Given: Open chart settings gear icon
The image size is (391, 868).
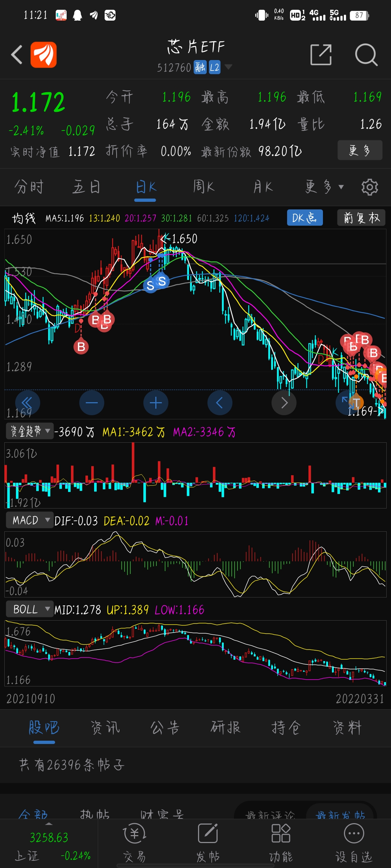Looking at the screenshot, I should tap(369, 187).
